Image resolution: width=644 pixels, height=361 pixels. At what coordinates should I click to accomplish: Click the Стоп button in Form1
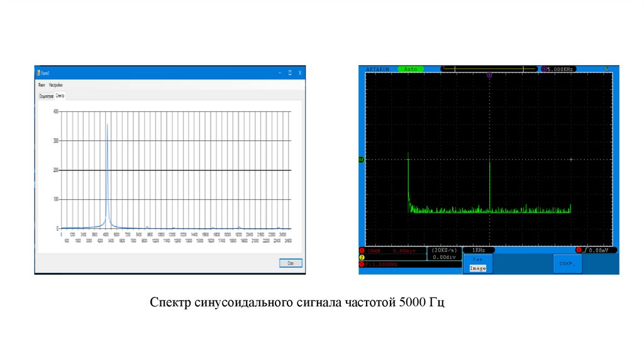(x=291, y=263)
